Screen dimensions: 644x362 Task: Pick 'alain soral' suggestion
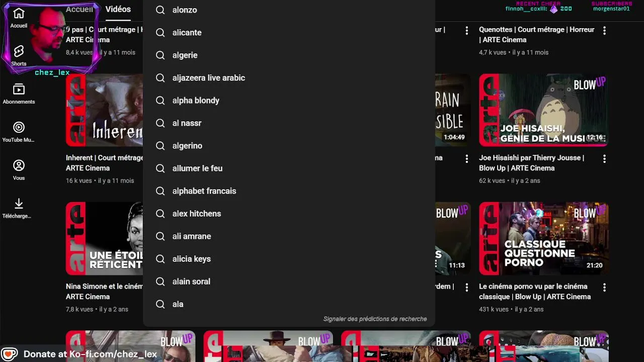[289, 282]
